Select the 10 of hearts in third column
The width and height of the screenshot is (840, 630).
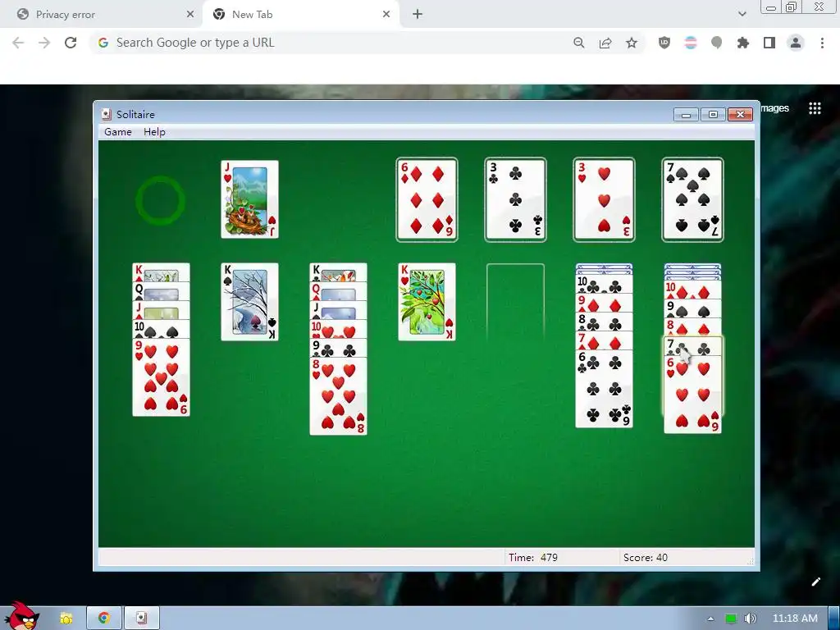(339, 329)
